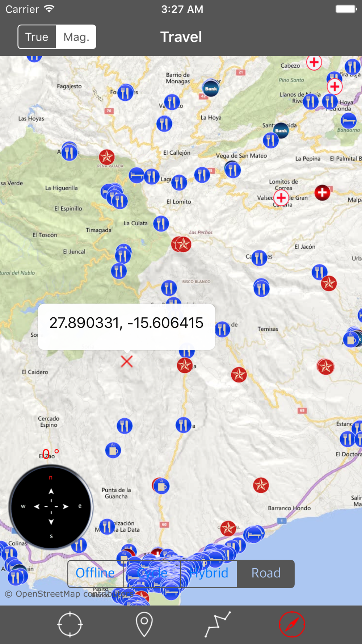
Task: Tap the red X location marker
Action: [127, 361]
